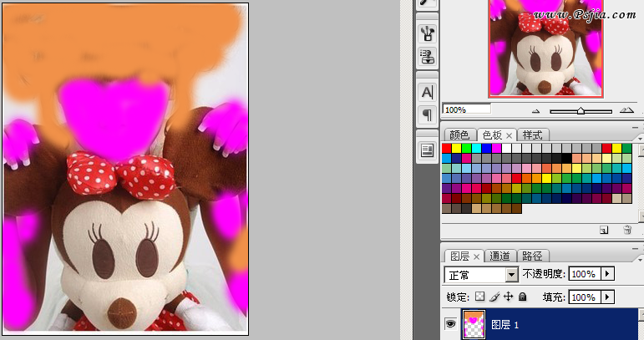Click the Navigator 100% zoom field
The image size is (644, 340).
[467, 109]
